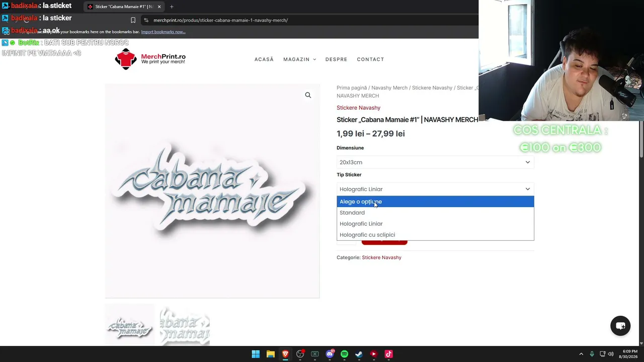
Task: Open the volume tray icon
Action: point(611,354)
